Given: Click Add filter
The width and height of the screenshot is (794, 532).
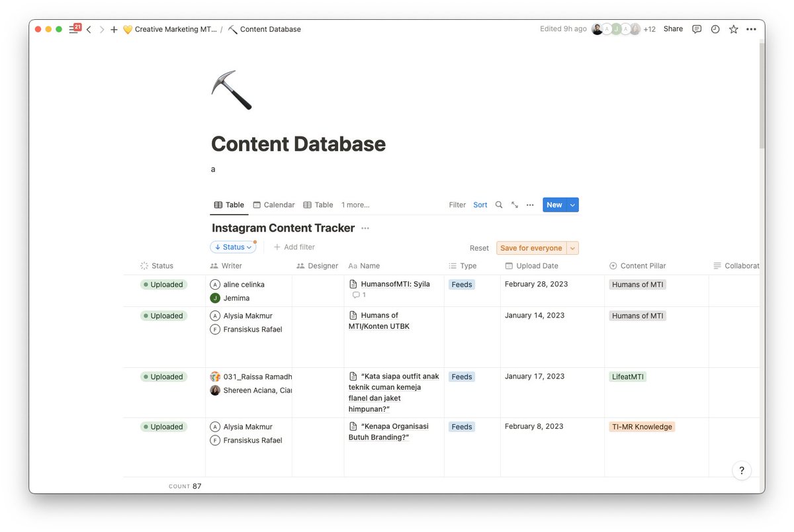Looking at the screenshot, I should click(x=294, y=247).
